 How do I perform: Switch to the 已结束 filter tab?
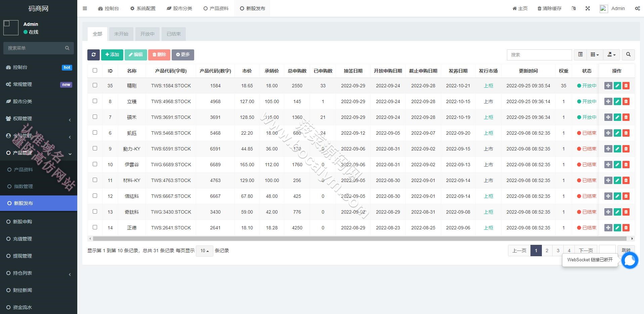click(x=174, y=34)
